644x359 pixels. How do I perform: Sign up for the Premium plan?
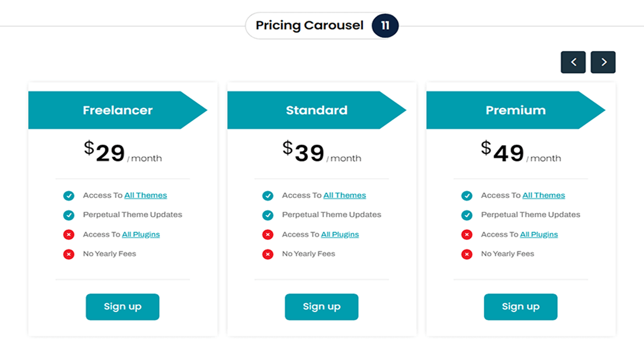[x=520, y=307]
